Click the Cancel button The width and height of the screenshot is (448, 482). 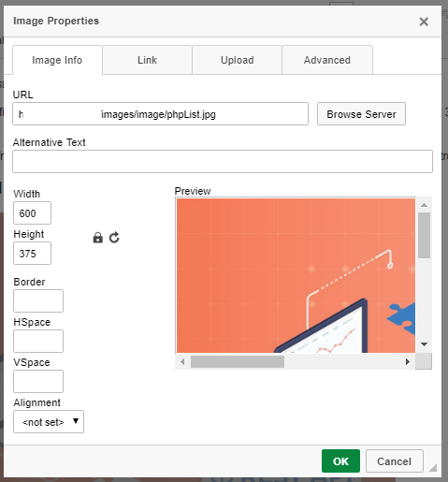coord(395,461)
